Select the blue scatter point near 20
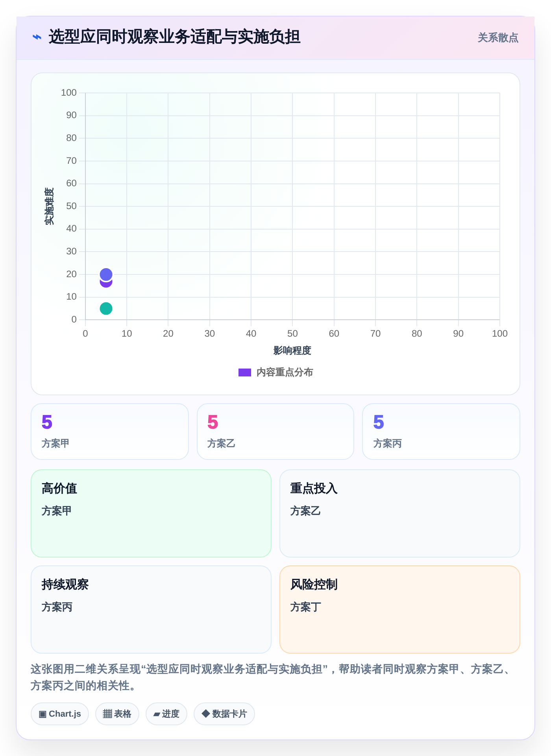 click(106, 274)
